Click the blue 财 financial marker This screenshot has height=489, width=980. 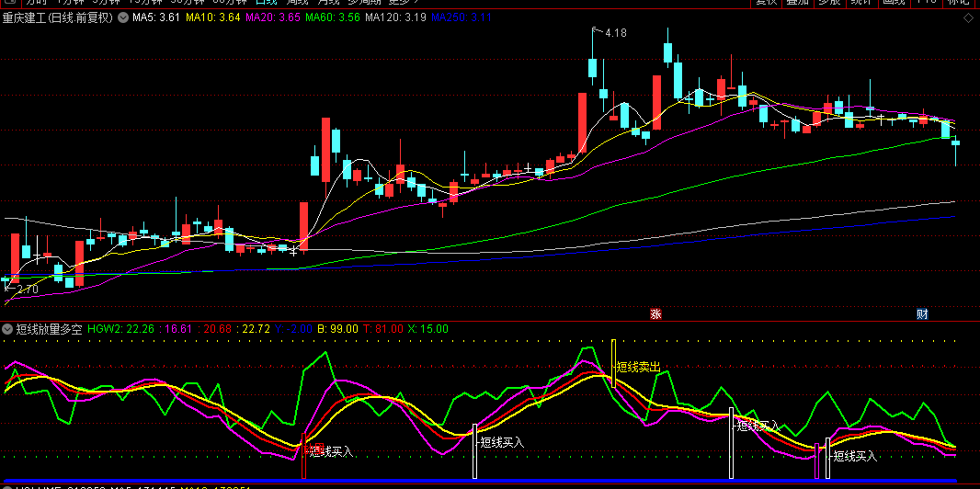tap(922, 314)
